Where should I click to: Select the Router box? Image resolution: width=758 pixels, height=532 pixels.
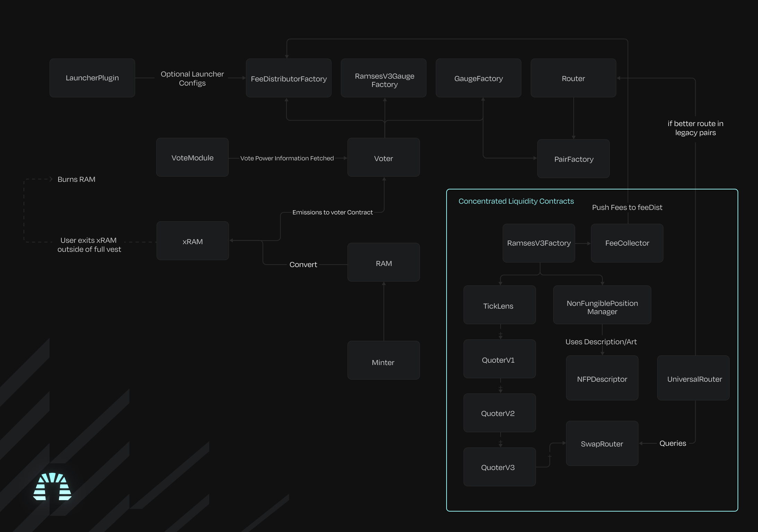click(x=573, y=78)
